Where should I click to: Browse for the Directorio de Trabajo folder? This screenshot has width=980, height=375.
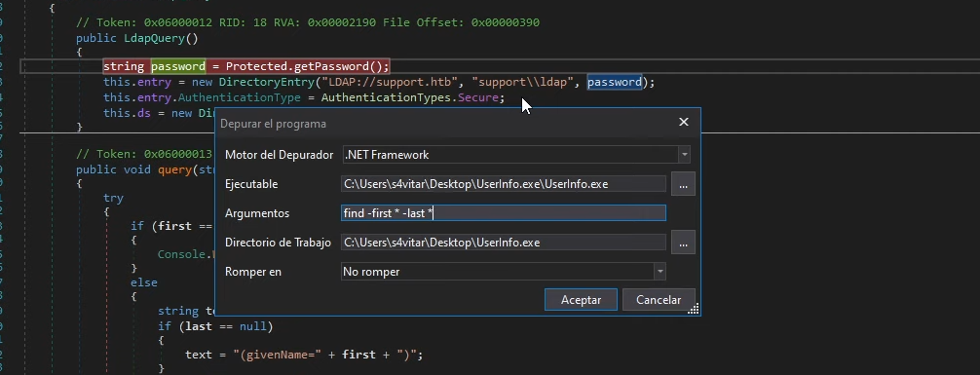(683, 243)
